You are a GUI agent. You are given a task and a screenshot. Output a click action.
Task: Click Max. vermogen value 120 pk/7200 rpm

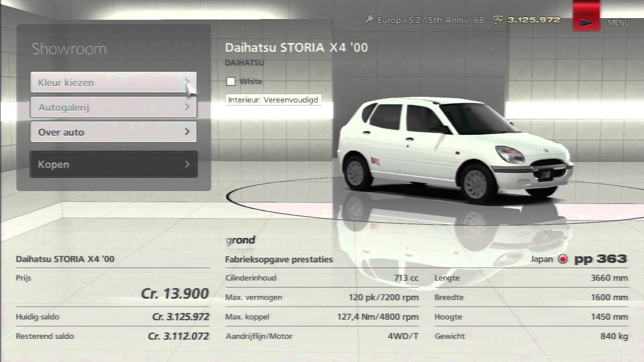click(383, 297)
